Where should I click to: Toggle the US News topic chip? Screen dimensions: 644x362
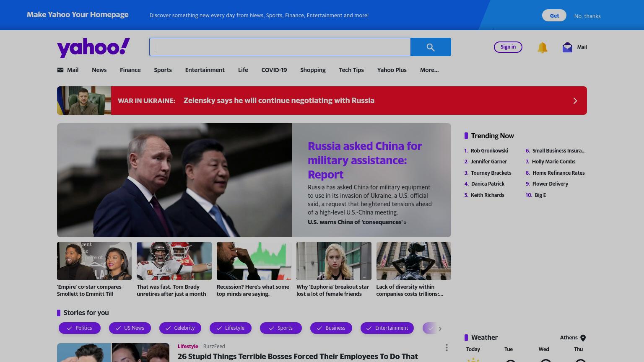pyautogui.click(x=130, y=328)
